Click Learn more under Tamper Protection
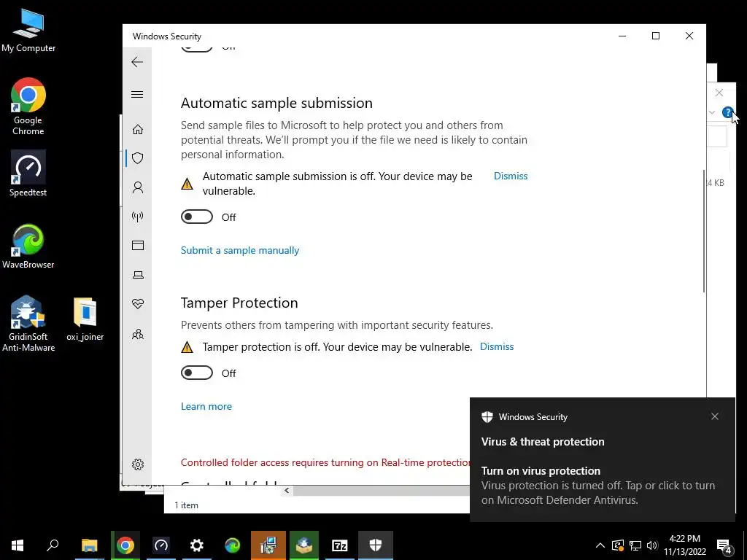747x560 pixels. (x=206, y=407)
